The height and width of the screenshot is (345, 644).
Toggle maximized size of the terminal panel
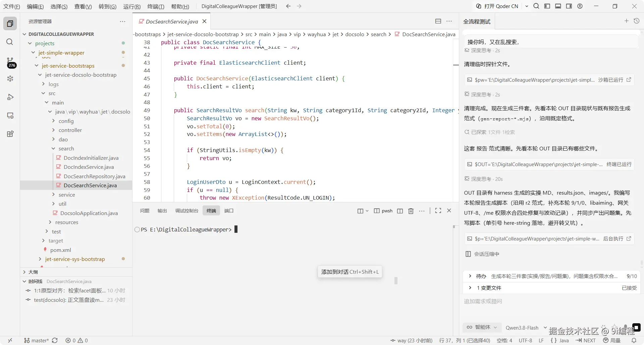(x=438, y=211)
